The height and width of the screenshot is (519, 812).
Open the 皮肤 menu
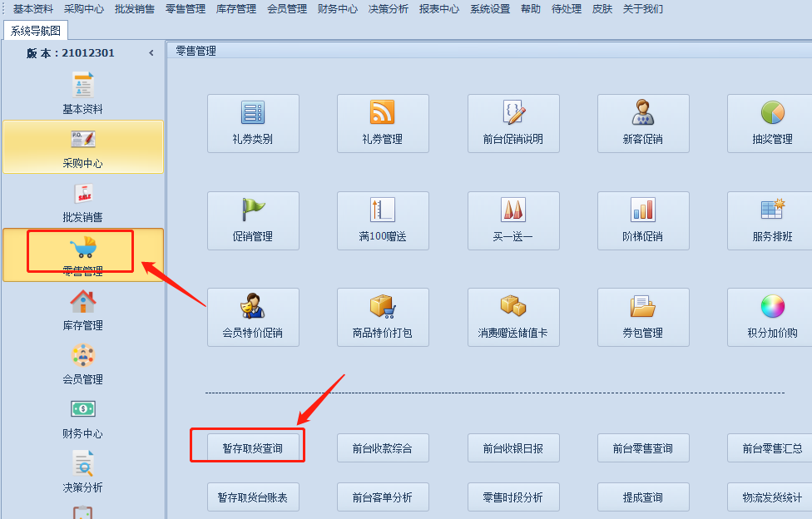[x=602, y=9]
